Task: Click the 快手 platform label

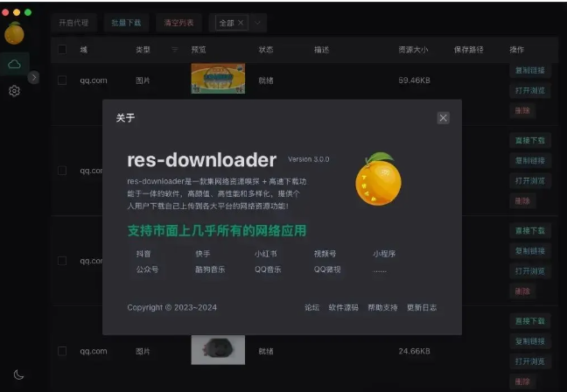Action: pyautogui.click(x=203, y=254)
